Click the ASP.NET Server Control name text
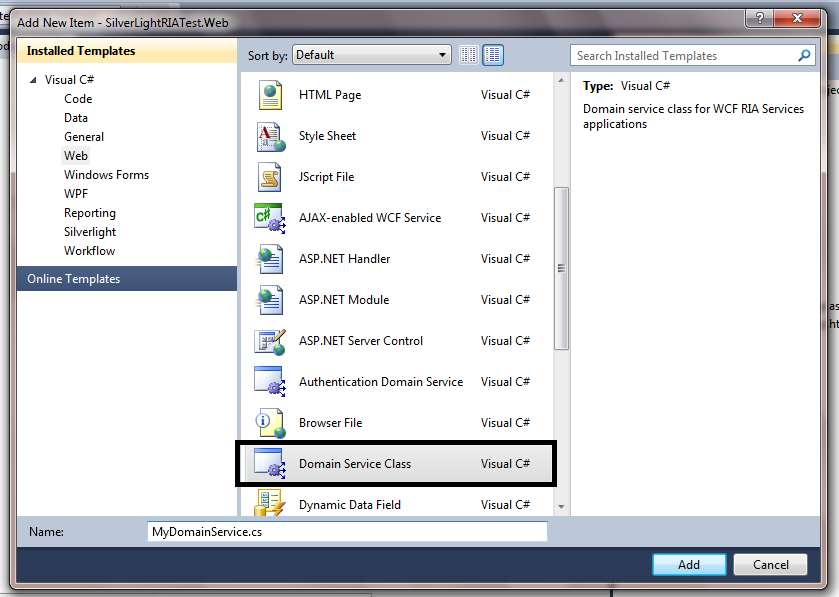Image resolution: width=839 pixels, height=597 pixels. 361,341
